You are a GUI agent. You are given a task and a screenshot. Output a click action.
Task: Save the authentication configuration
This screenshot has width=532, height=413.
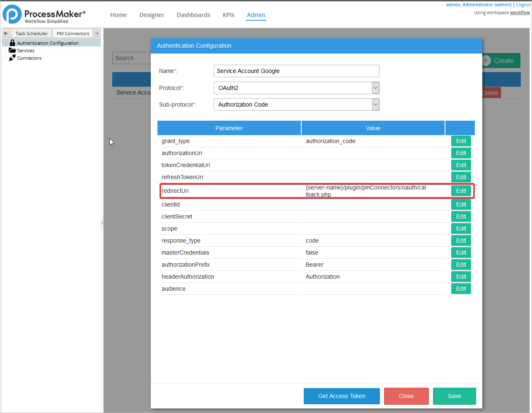454,396
